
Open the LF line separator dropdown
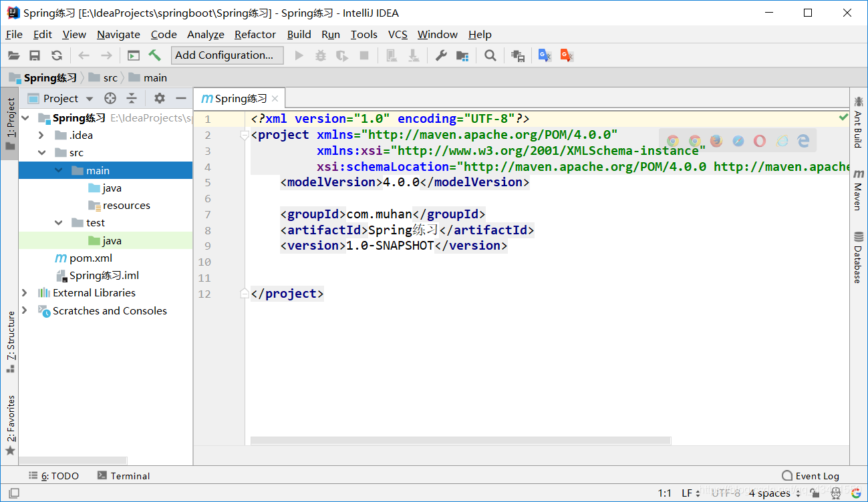coord(691,493)
